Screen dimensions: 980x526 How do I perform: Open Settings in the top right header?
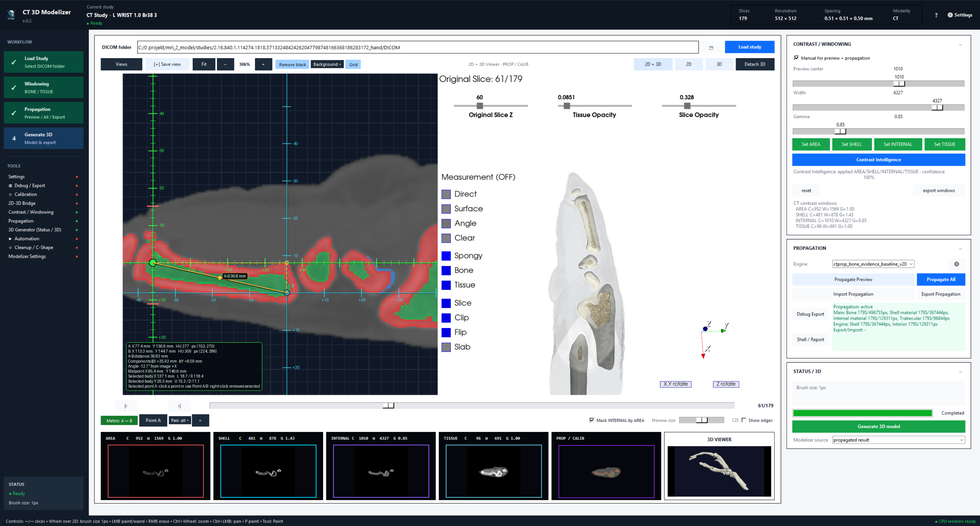[x=959, y=15]
